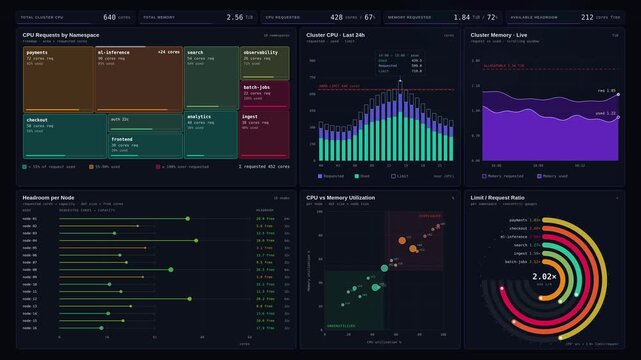641x360 pixels.
Task: Click the Memory Requested 1.84 stat
Action: (x=443, y=17)
